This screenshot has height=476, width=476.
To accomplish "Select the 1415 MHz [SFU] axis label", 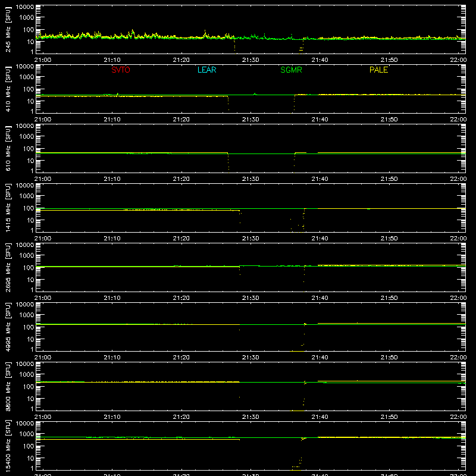I will [x=8, y=208].
